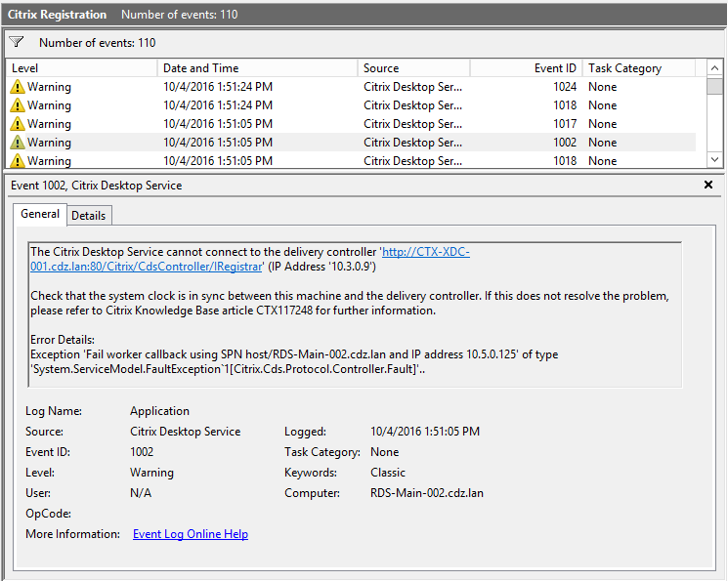Image resolution: width=728 pixels, height=581 pixels.
Task: Switch to the Details tab
Action: coord(89,215)
